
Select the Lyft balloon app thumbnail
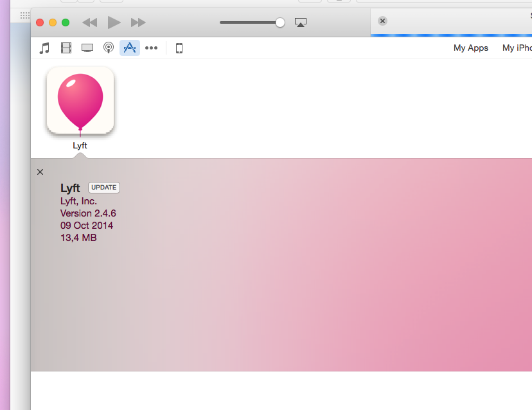coord(80,100)
